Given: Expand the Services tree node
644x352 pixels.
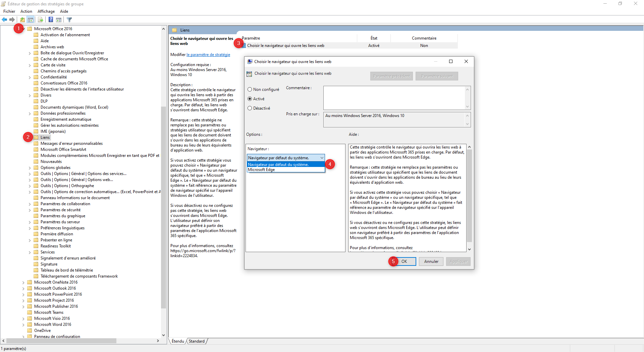Looking at the screenshot, I should click(30, 252).
